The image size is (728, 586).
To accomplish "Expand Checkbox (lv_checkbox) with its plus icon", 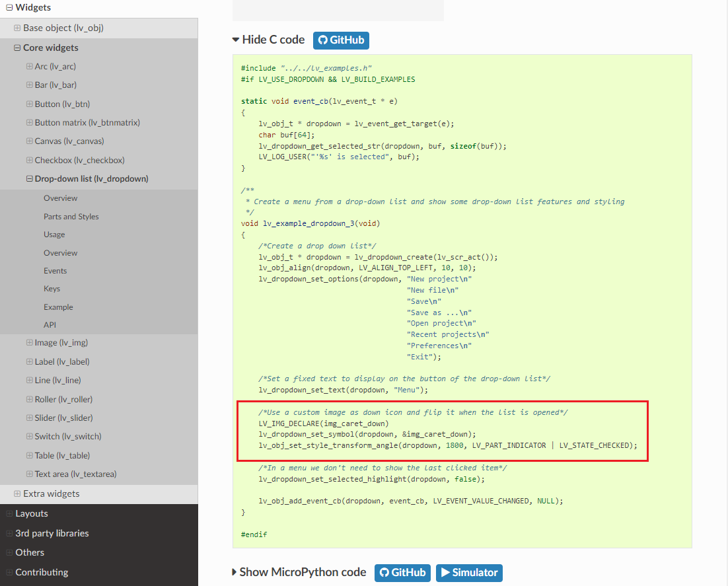I will [x=29, y=160].
